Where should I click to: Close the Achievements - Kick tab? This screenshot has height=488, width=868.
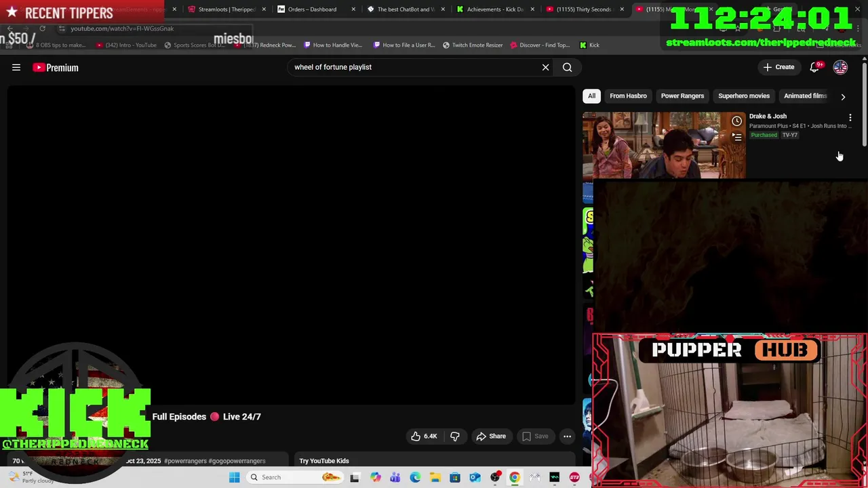(x=532, y=9)
